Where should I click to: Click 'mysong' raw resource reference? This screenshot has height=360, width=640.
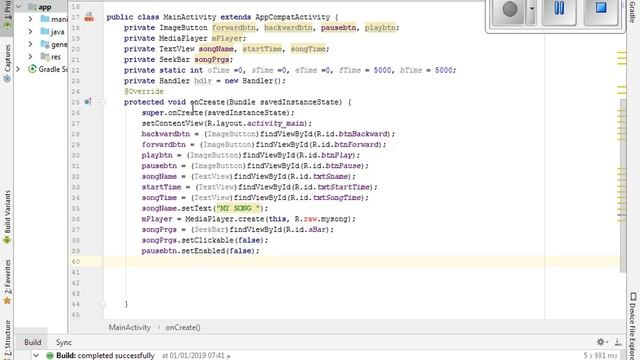pyautogui.click(x=334, y=219)
